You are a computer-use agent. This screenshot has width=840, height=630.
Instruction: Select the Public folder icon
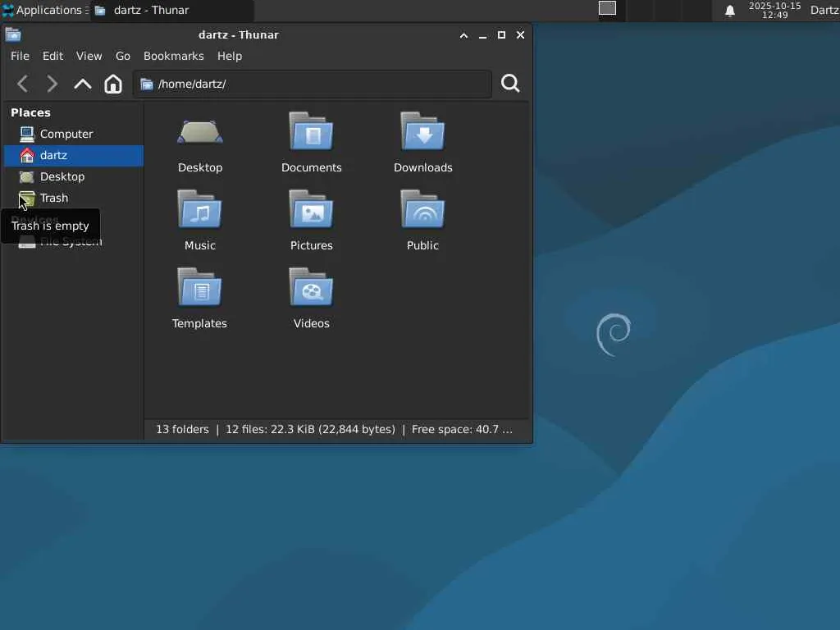click(x=422, y=209)
